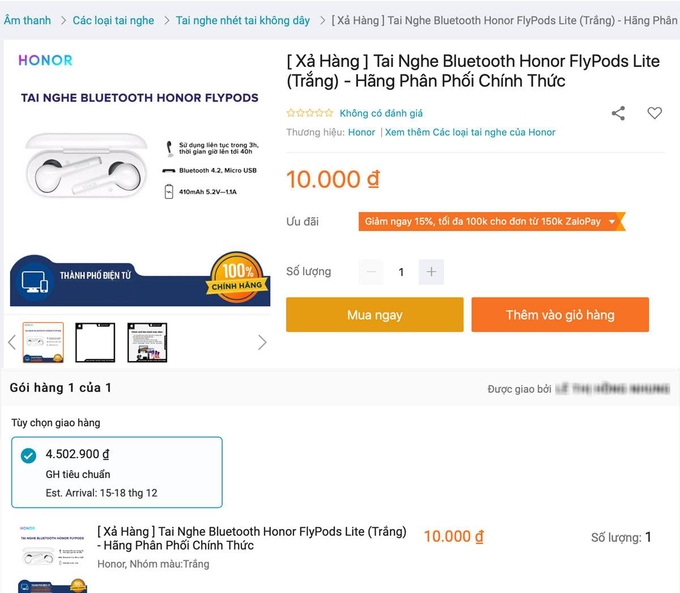This screenshot has height=593, width=680.
Task: Click the rating stars
Action: 309,113
